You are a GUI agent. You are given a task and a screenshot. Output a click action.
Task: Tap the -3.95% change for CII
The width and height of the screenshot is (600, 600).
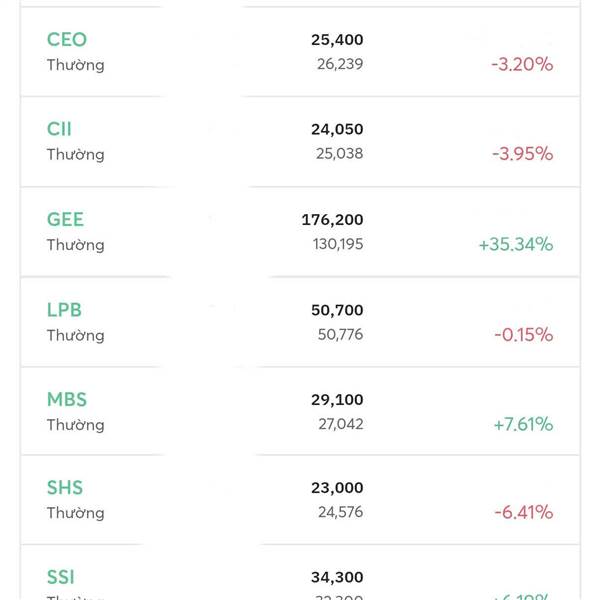point(522,154)
